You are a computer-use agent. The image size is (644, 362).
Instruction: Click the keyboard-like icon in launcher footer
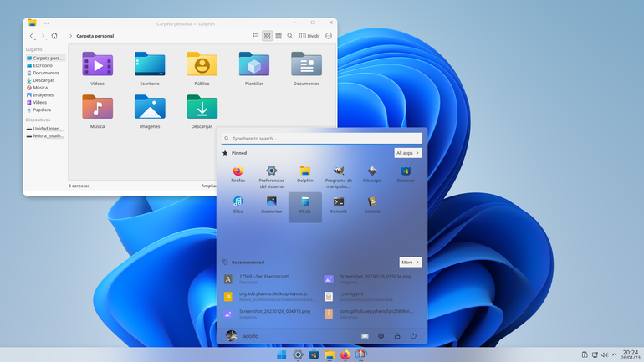pyautogui.click(x=365, y=336)
